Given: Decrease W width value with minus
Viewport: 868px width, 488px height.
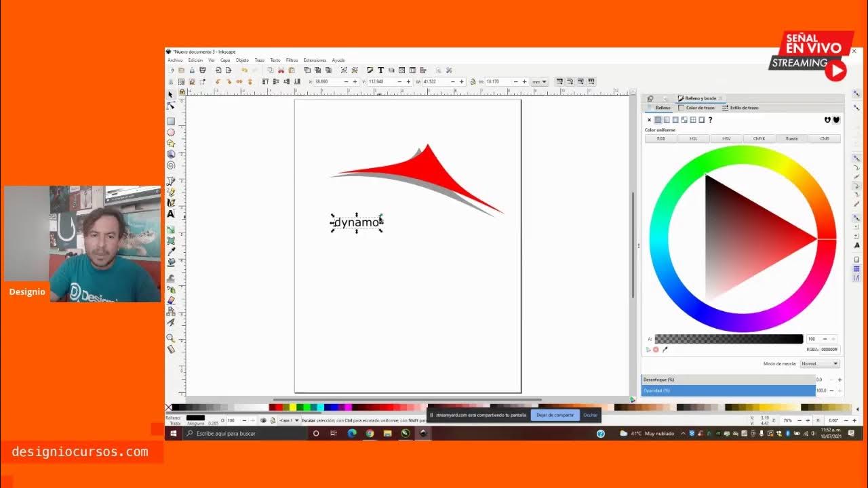Looking at the screenshot, I should [x=453, y=81].
